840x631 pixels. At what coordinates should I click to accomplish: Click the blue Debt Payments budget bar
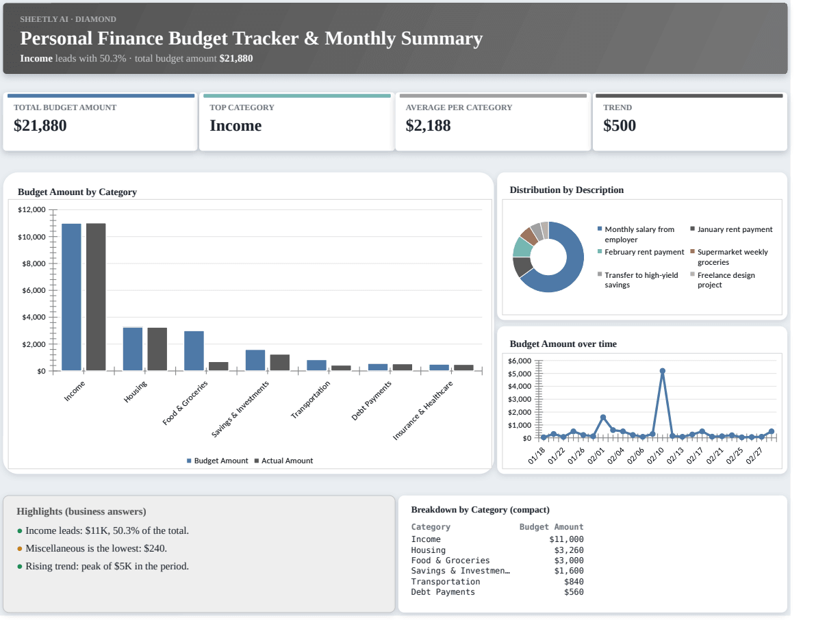coord(378,367)
